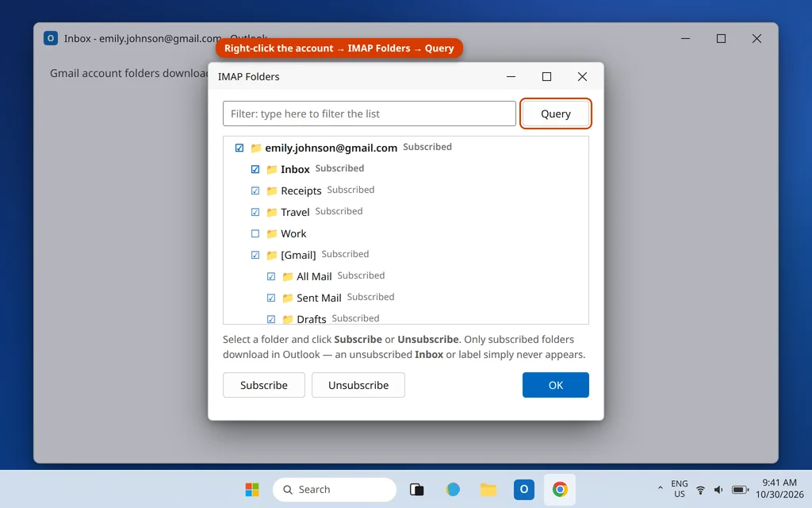Image resolution: width=812 pixels, height=508 pixels.
Task: Click the Inbox folder icon
Action: click(x=272, y=169)
